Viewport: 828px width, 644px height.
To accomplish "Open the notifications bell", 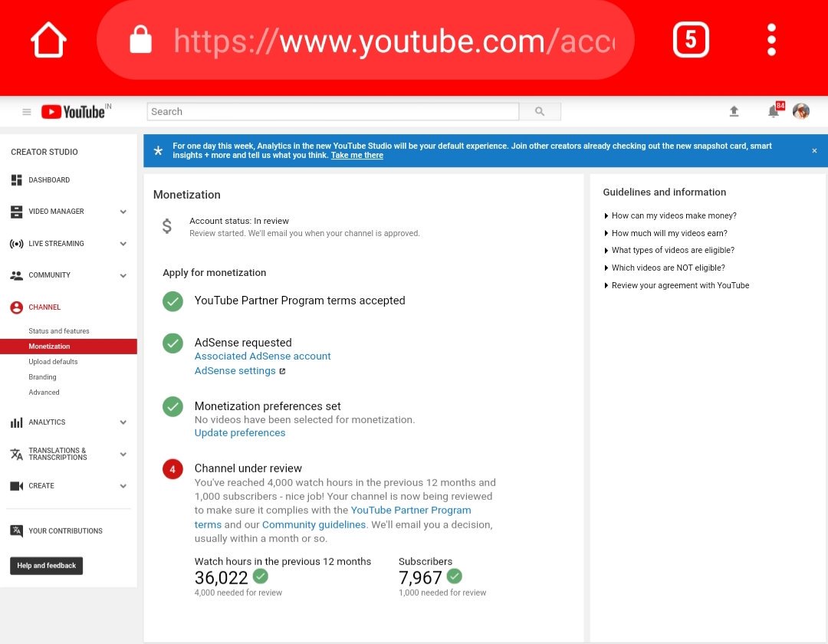I will coord(774,111).
